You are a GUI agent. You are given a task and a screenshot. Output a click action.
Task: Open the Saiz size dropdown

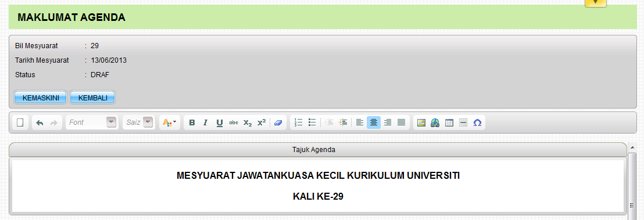138,122
